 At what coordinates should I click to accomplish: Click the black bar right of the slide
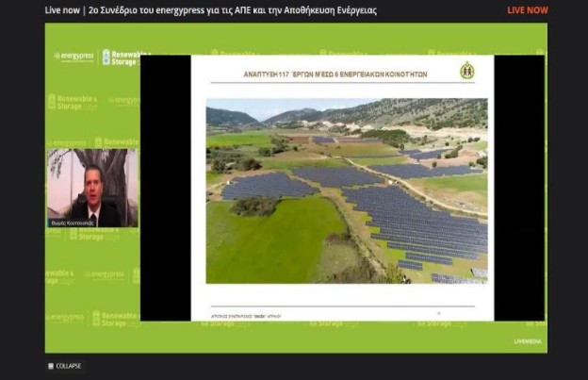pos(519,189)
